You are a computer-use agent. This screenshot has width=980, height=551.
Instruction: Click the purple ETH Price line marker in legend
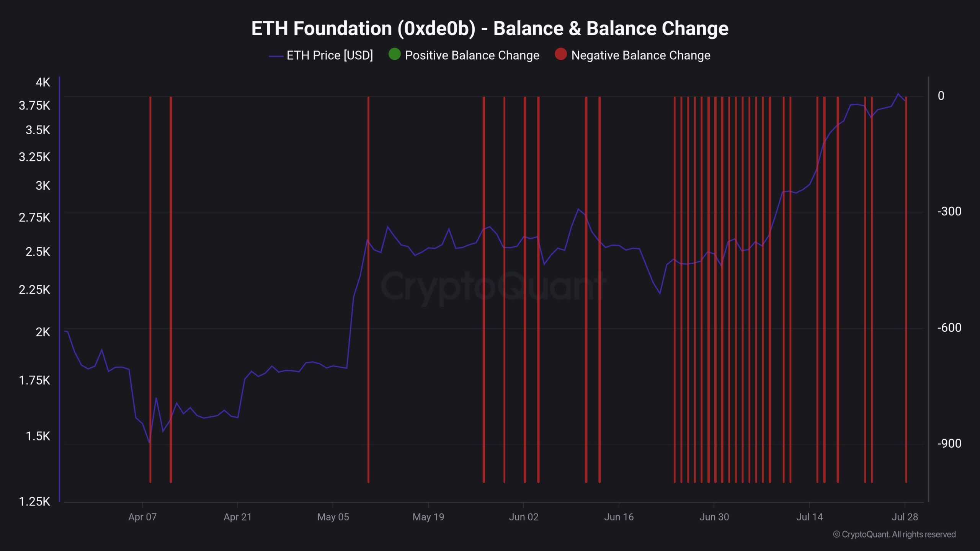click(276, 56)
